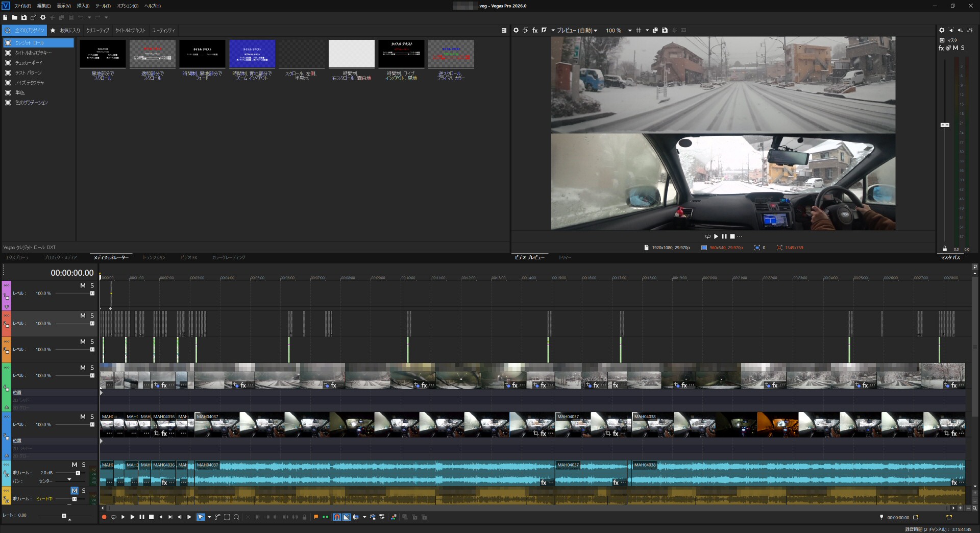Expand the 100 % preview zoom dropdown
980x533 pixels.
[x=629, y=31]
